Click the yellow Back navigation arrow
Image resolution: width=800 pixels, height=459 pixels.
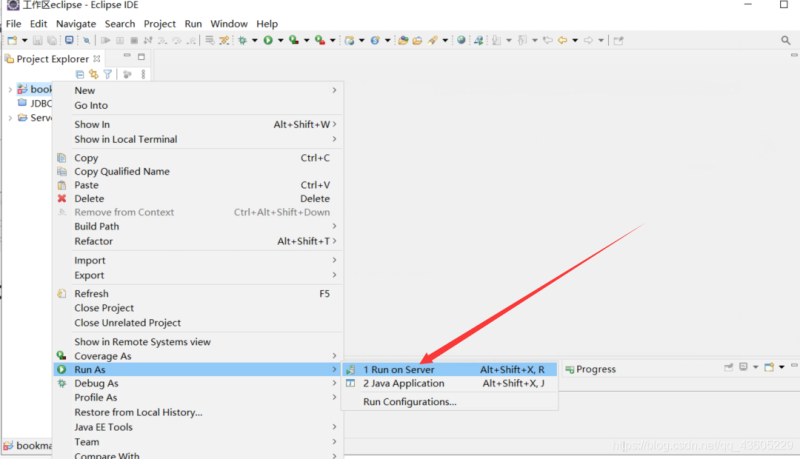click(x=562, y=40)
